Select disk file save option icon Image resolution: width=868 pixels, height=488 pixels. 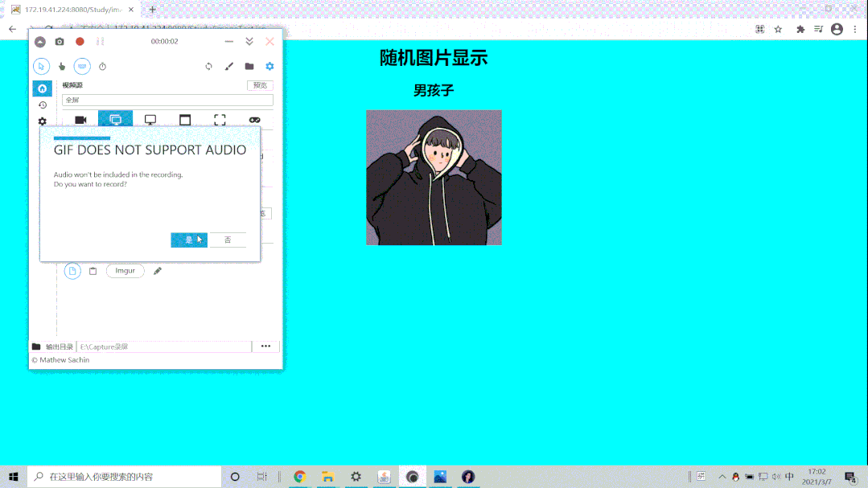point(72,271)
